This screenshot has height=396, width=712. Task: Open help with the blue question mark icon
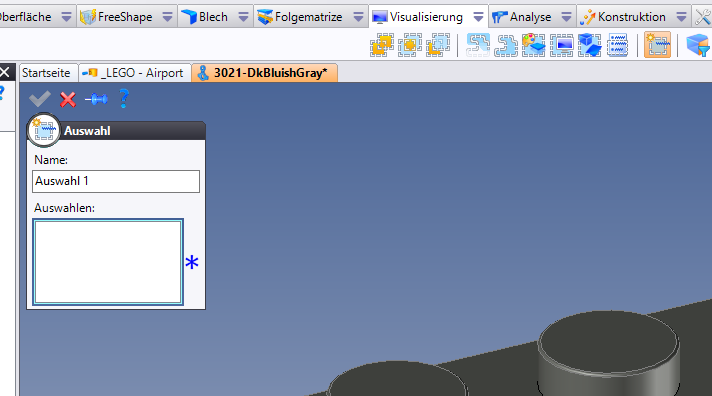124,99
